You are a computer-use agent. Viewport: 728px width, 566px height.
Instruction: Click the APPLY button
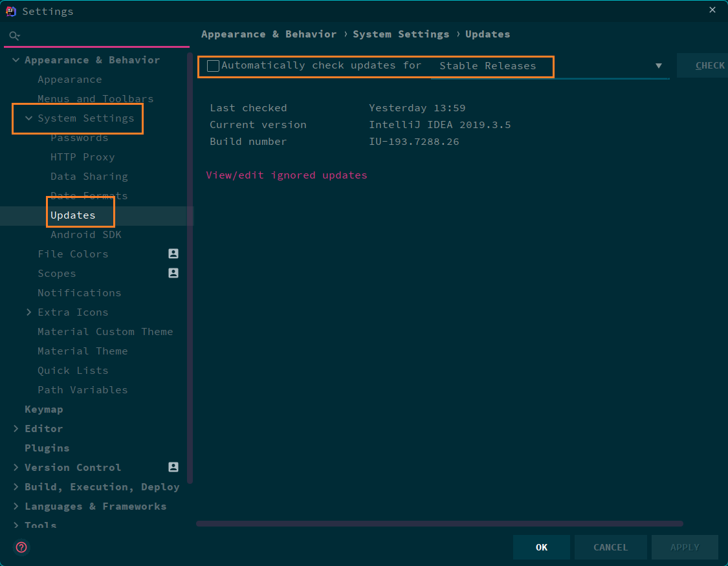685,547
